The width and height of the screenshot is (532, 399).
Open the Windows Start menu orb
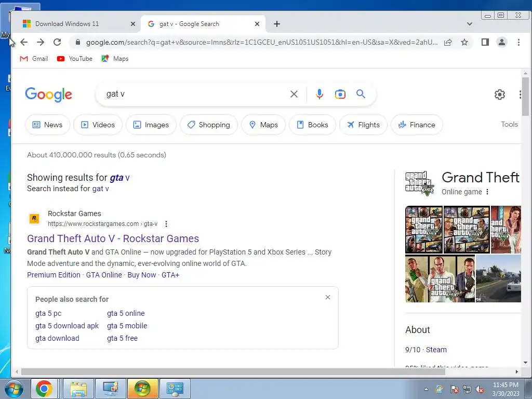[x=14, y=389]
